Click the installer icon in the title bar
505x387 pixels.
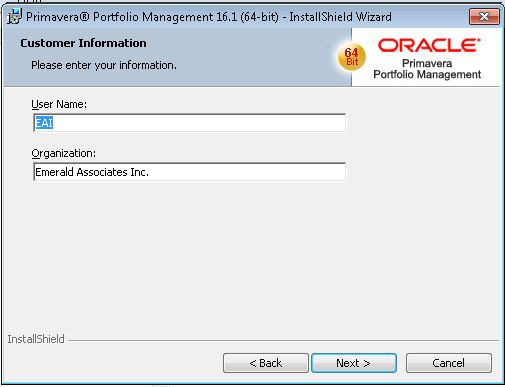click(14, 16)
